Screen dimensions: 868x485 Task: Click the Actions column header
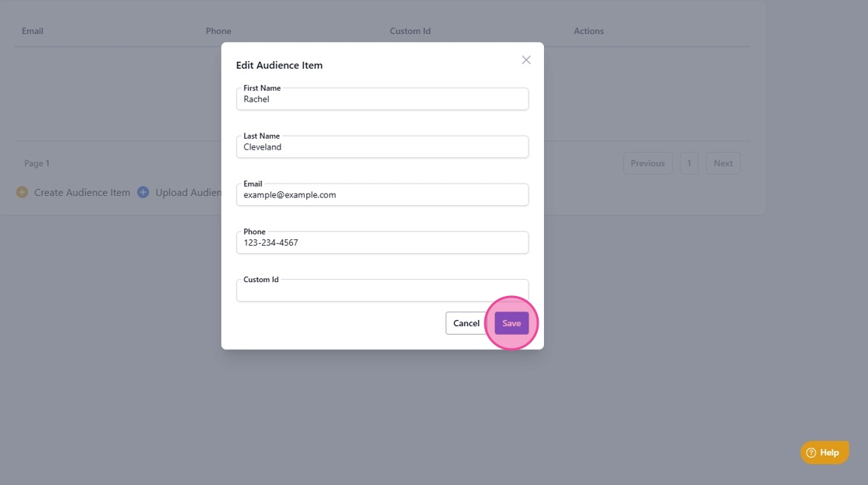(588, 31)
